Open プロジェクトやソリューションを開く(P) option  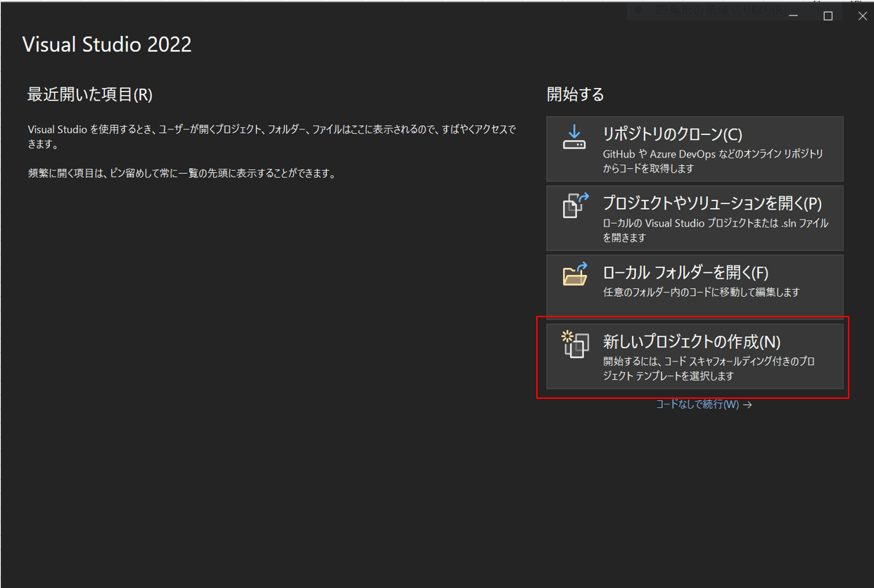click(695, 218)
